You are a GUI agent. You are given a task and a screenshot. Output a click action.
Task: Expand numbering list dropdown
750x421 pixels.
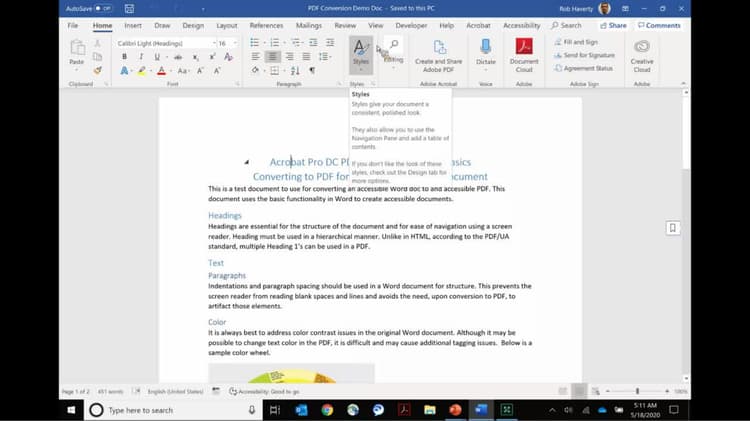[284, 43]
